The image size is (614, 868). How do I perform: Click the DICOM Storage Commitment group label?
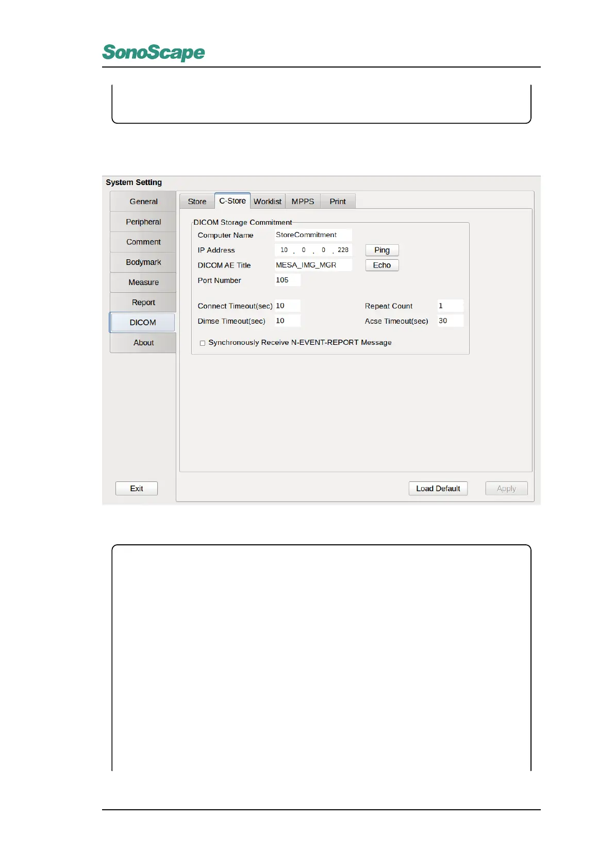tap(243, 222)
